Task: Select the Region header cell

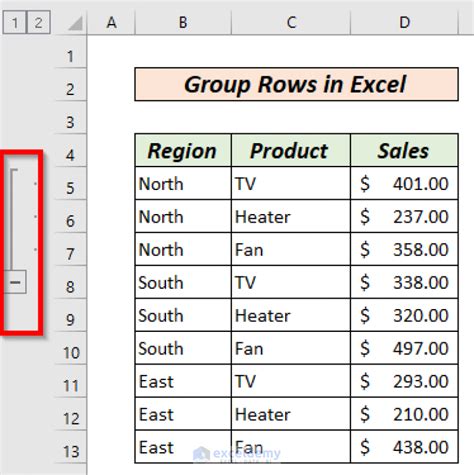Action: tap(183, 151)
